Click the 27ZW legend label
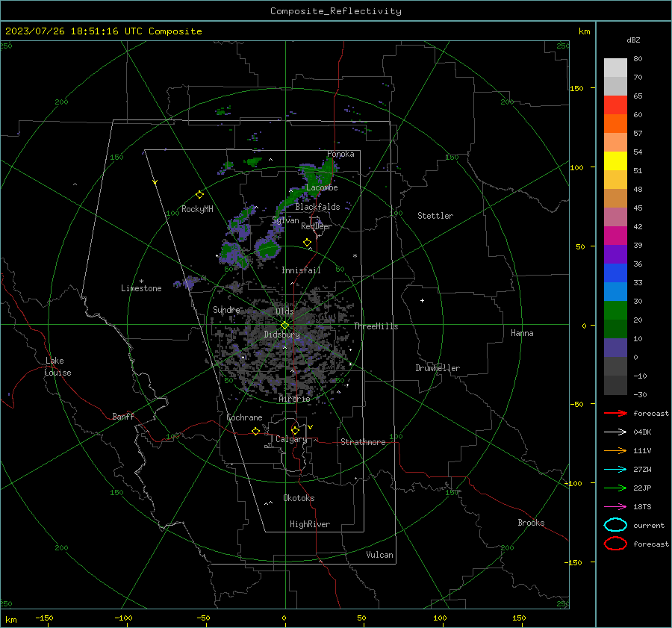The width and height of the screenshot is (672, 628). click(642, 470)
